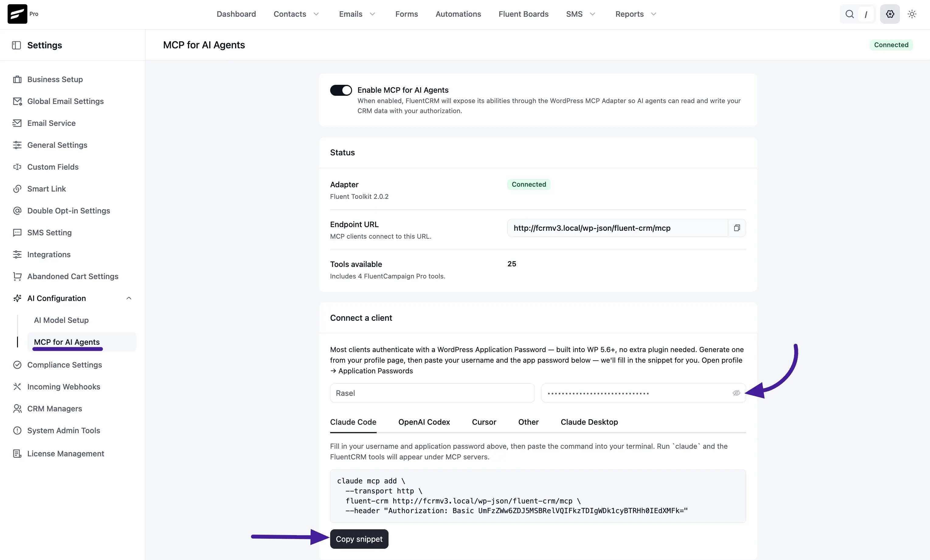Viewport: 930px width, 560px height.
Task: Collapse the Settings sidebar panel icon
Action: (x=16, y=45)
